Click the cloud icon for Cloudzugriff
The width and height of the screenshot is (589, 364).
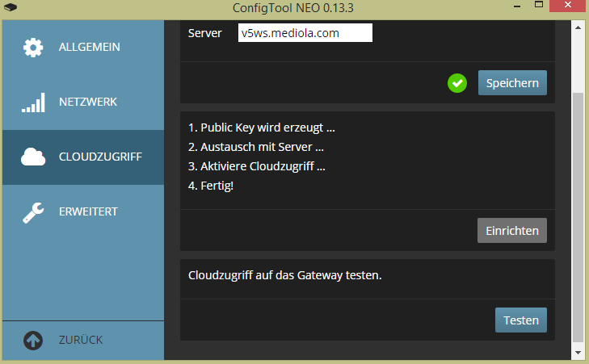click(x=33, y=157)
